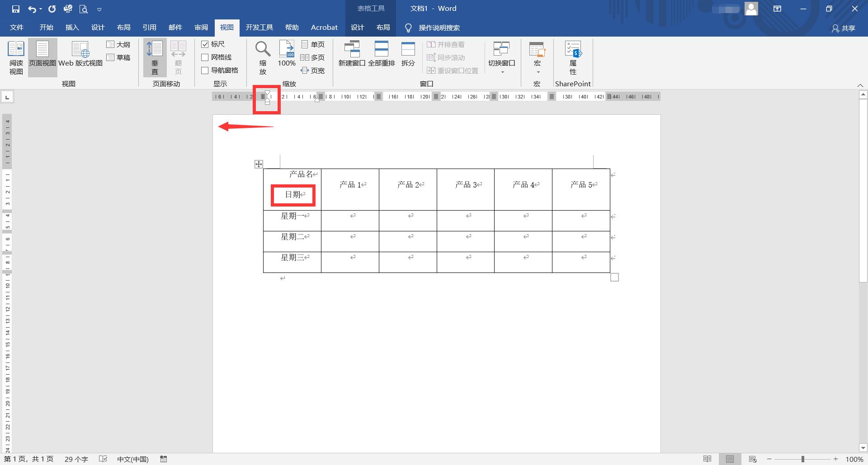Click the word count 29 个字 in status bar
The image size is (868, 465).
click(x=76, y=459)
